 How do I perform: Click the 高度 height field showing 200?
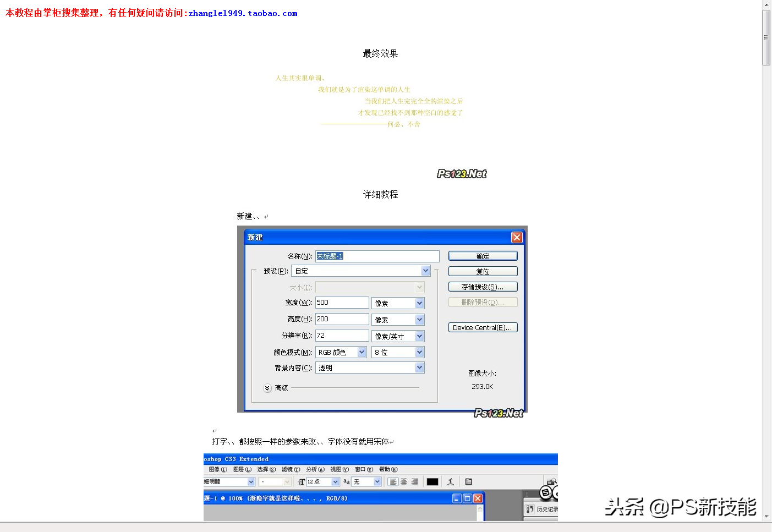(x=342, y=319)
